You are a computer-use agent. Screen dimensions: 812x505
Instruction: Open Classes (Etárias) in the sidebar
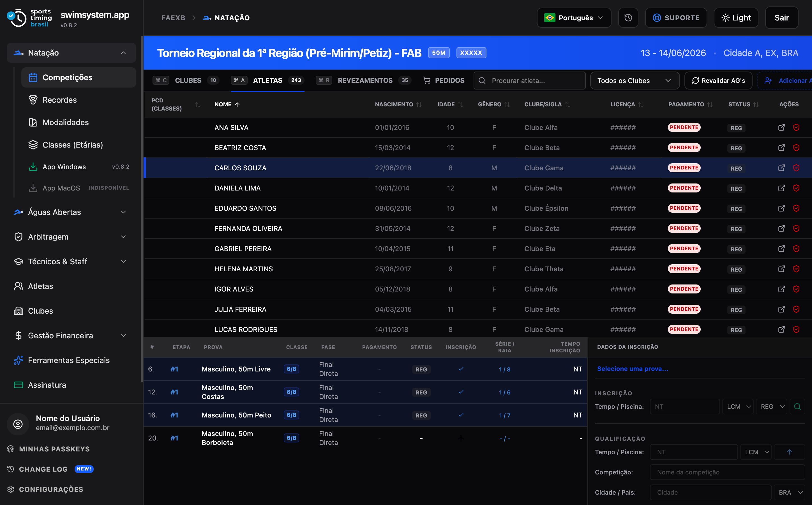[x=79, y=144]
